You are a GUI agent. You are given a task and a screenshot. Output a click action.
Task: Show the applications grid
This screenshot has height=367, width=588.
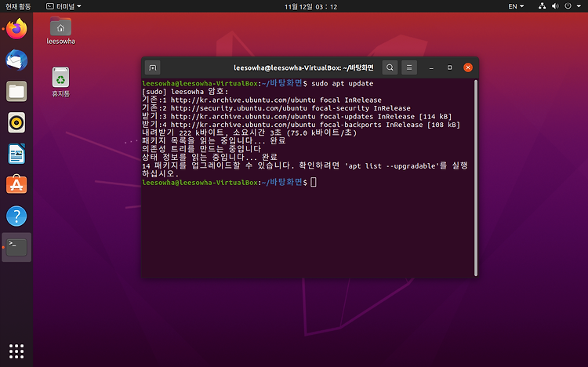click(x=16, y=351)
